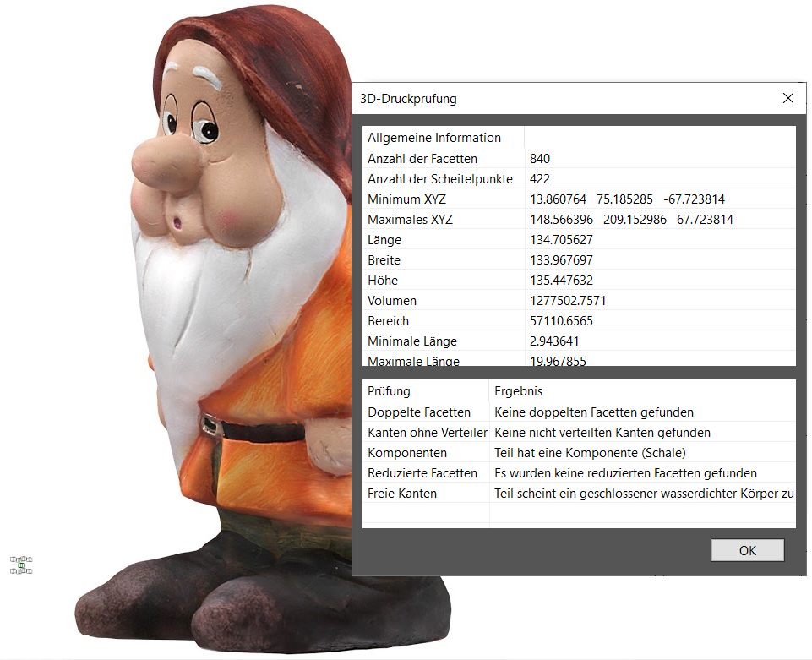
Task: Close the 3D-Druckprüfung dialog
Action: click(788, 98)
